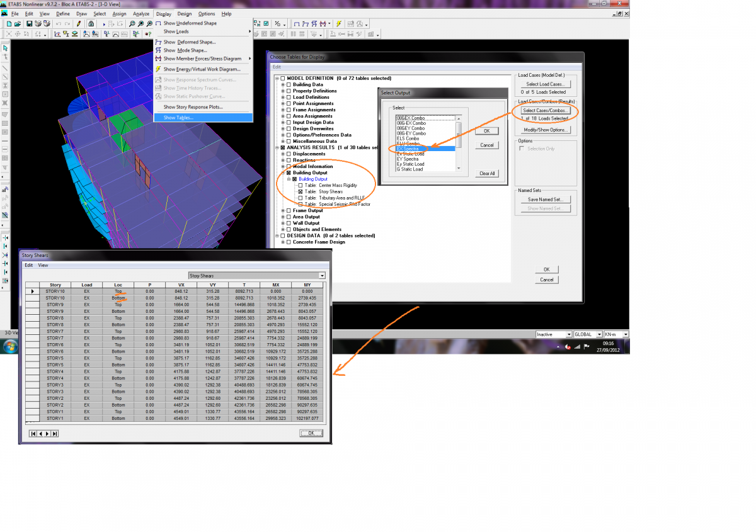Click the Run Analysis play arrow icon

coord(105,23)
